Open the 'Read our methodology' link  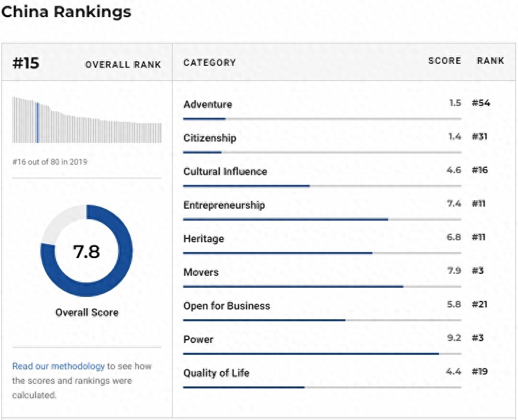point(58,366)
